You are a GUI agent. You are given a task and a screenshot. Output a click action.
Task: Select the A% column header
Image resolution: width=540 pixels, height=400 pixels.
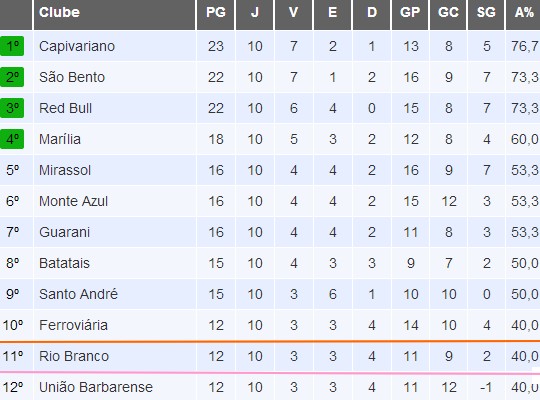[523, 13]
